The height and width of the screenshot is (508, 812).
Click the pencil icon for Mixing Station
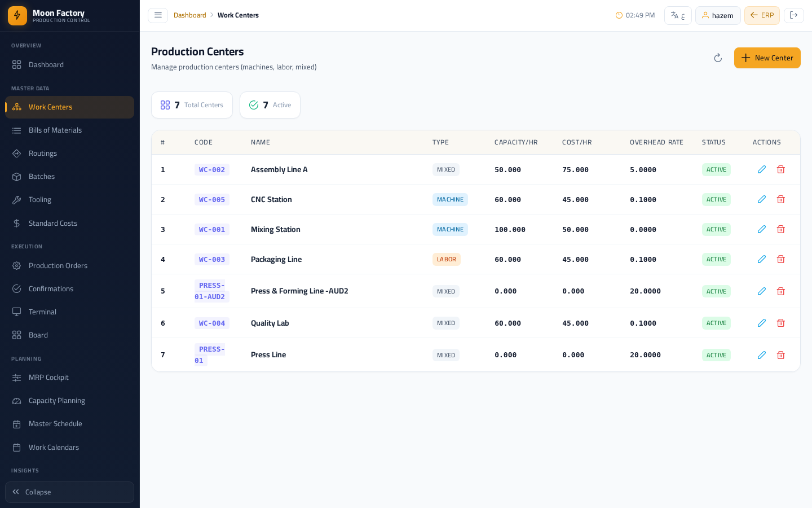pyautogui.click(x=762, y=229)
